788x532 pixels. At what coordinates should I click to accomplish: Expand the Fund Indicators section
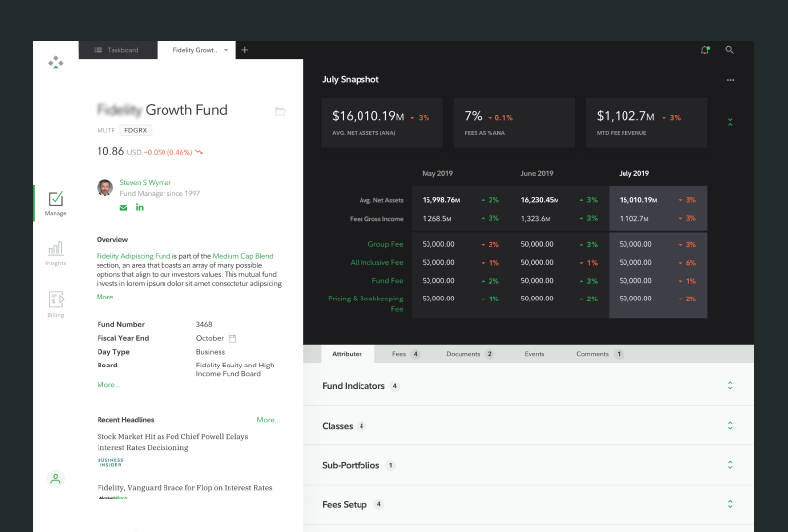(x=730, y=385)
